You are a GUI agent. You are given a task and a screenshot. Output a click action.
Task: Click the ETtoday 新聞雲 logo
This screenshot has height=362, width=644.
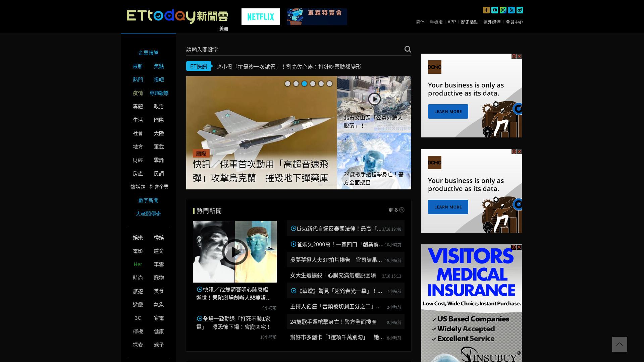[x=177, y=16]
